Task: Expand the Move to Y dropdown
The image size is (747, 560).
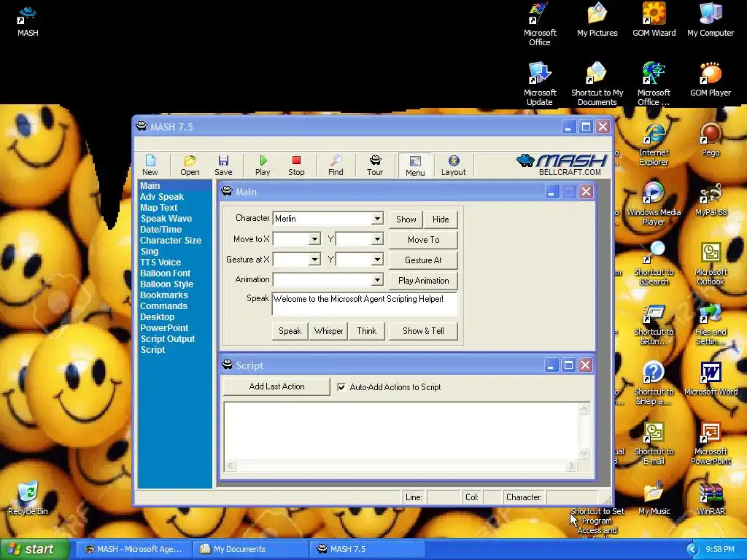Action: pos(377,239)
